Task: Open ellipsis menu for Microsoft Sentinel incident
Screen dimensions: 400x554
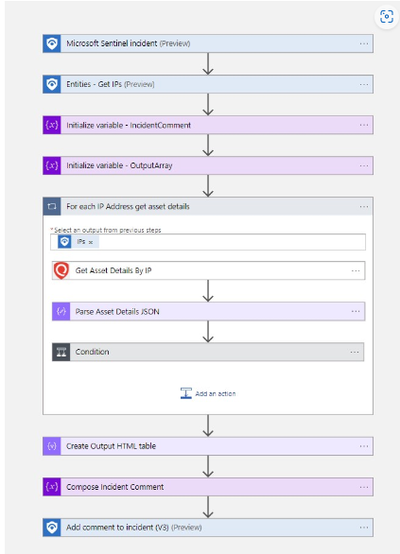Action: [364, 44]
